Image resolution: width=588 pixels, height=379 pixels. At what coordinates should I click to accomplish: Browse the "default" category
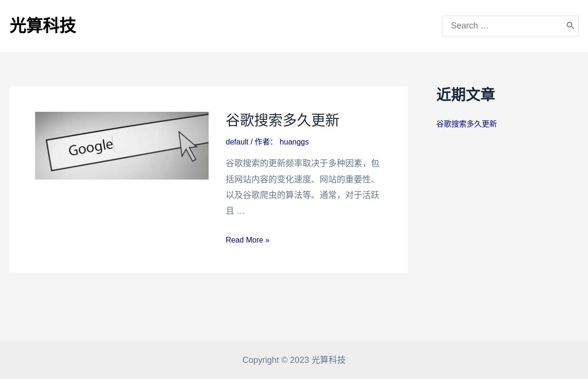[237, 142]
